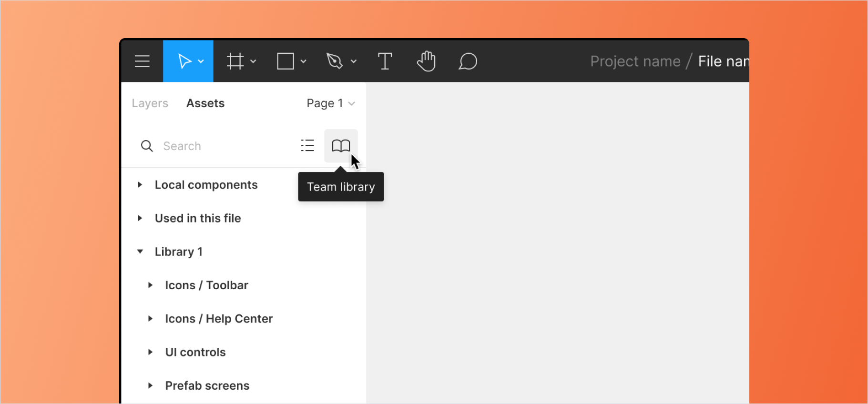The height and width of the screenshot is (404, 868).
Task: Activate the Hand tool
Action: (x=426, y=61)
